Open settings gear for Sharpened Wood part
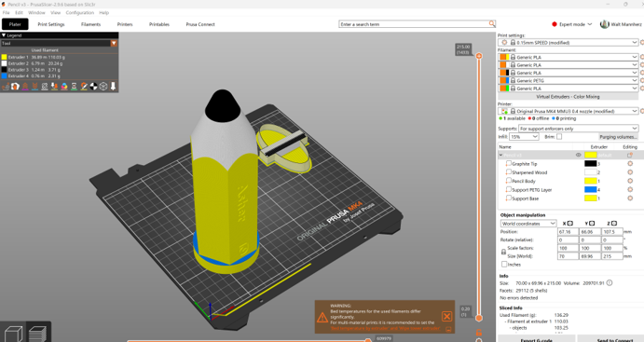Image resolution: width=644 pixels, height=342 pixels. click(x=630, y=172)
